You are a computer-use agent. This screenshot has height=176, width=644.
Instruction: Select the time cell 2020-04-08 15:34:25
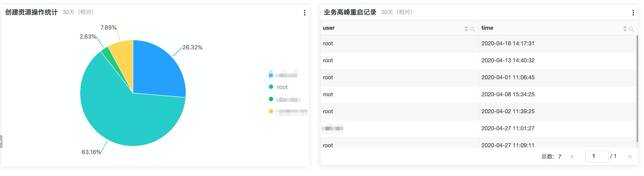tap(508, 95)
